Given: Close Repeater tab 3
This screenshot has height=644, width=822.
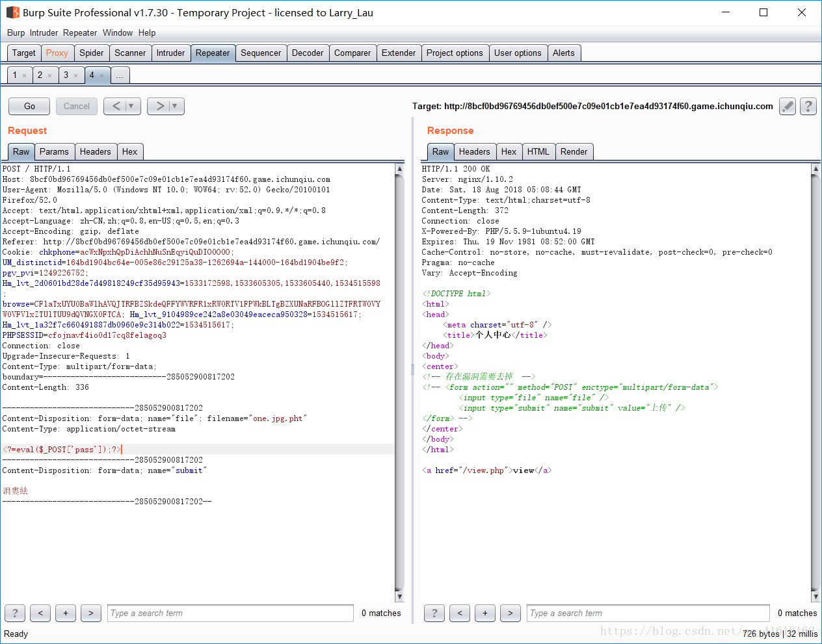Looking at the screenshot, I should 76,75.
